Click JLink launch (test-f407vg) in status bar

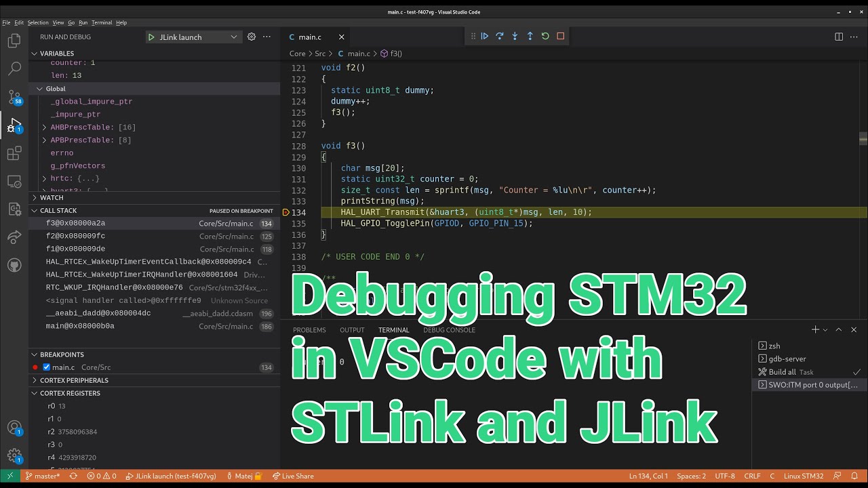coord(170,476)
